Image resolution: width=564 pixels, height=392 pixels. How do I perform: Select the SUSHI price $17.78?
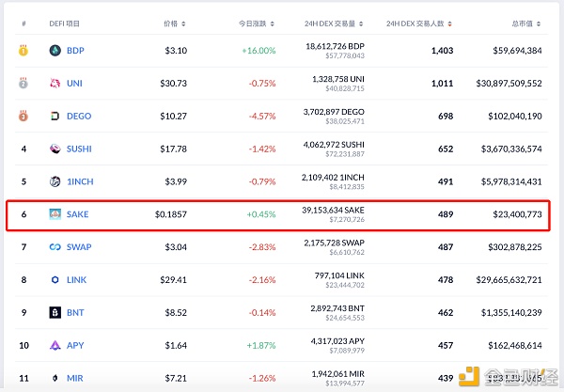tap(173, 149)
